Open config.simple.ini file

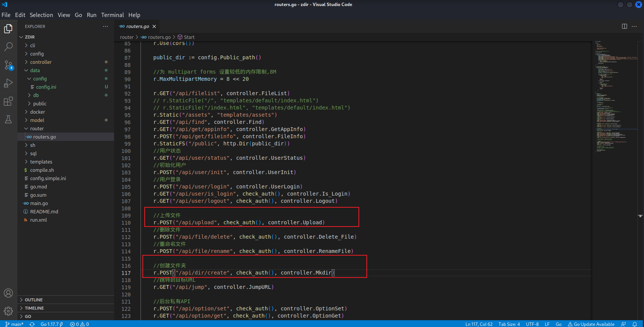[66, 178]
